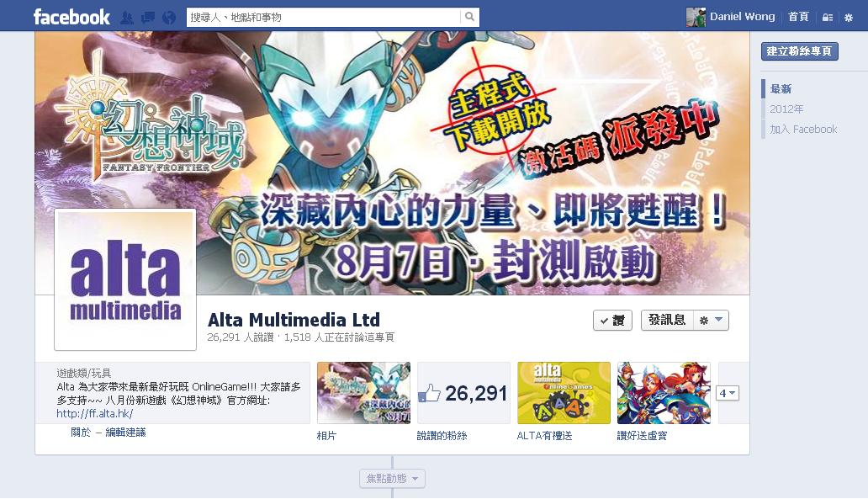868x499 pixels.
Task: Click the search magnifier button
Action: 469,17
